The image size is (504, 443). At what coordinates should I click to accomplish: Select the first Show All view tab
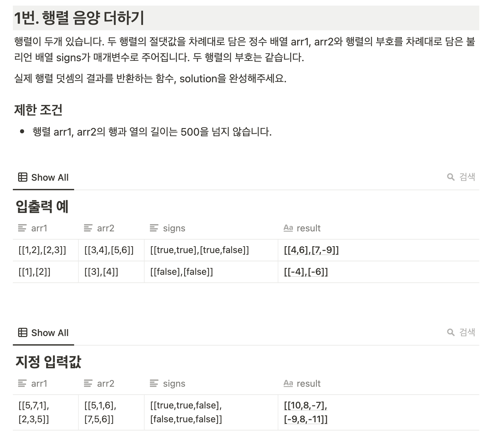(x=43, y=177)
